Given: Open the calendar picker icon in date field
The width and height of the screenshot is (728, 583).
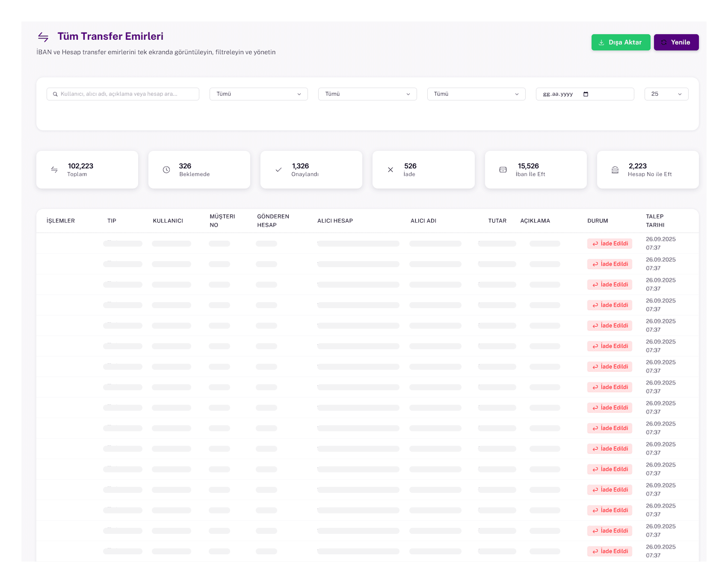Looking at the screenshot, I should click(586, 94).
